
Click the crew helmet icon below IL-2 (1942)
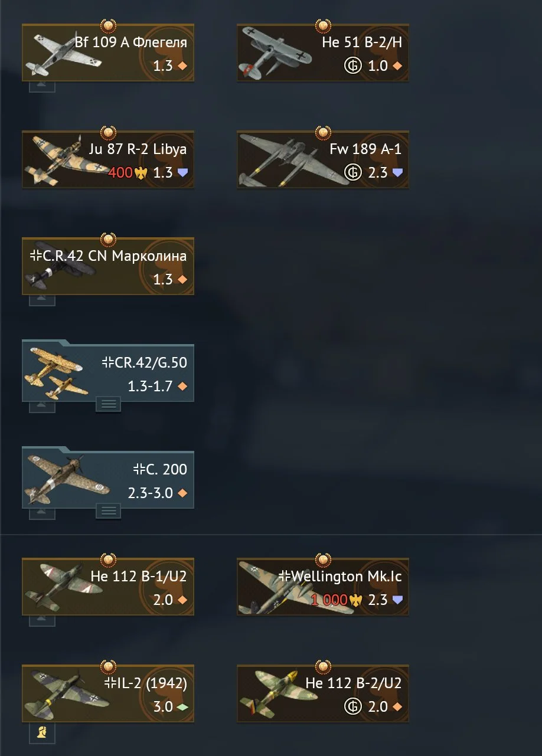42,732
